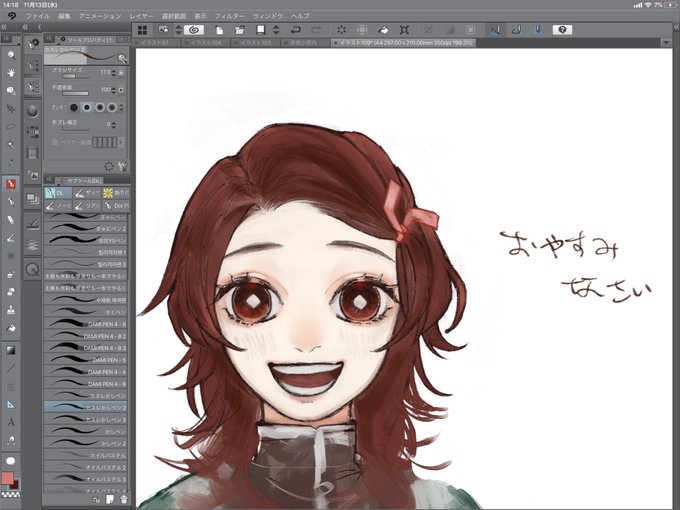
Task: Save using the floppy disk icon
Action: 260,30
